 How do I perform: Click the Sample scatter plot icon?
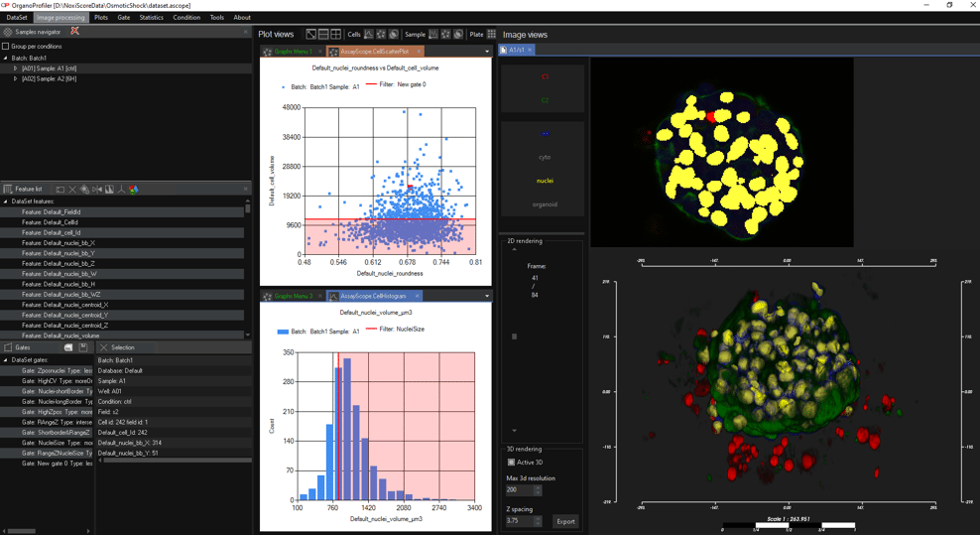445,34
